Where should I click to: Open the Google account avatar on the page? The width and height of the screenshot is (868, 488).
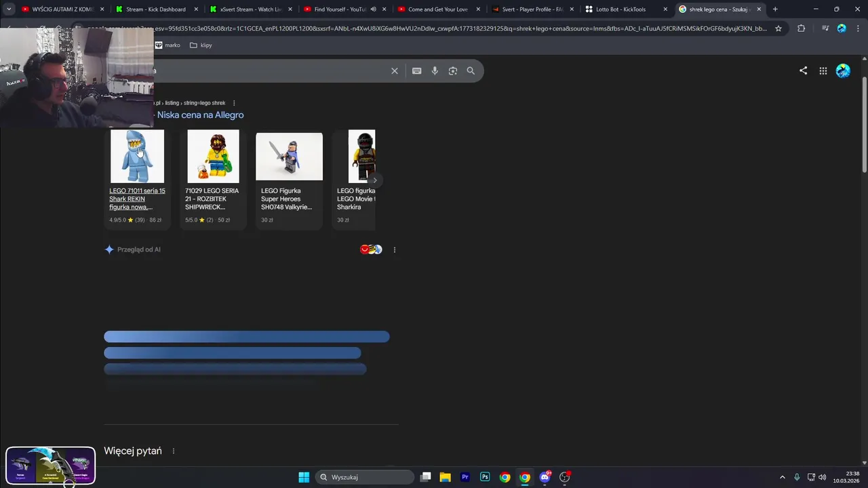pyautogui.click(x=843, y=70)
